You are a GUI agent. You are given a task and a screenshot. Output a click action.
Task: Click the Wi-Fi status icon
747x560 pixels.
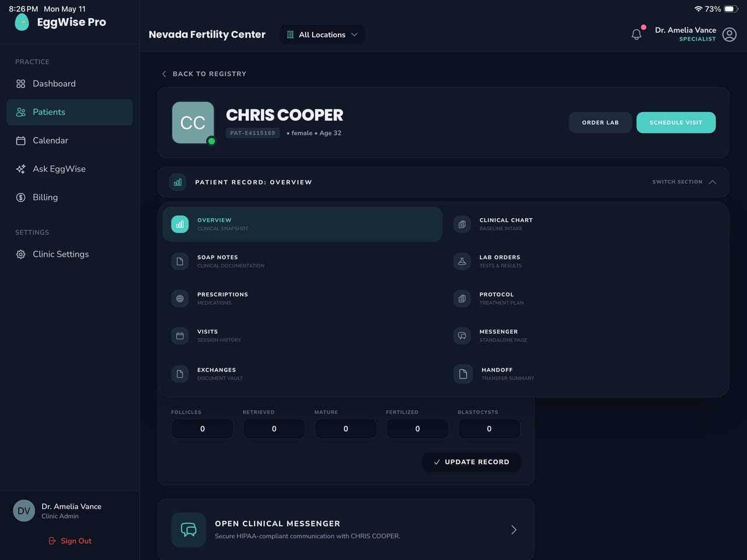click(698, 9)
